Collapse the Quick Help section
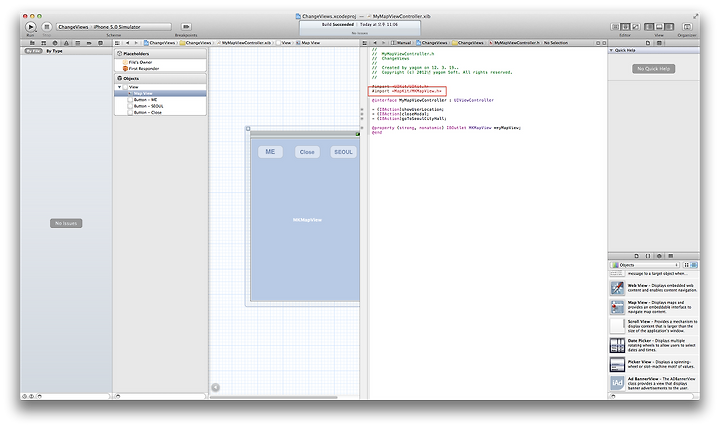The width and height of the screenshot is (720, 428). pos(611,51)
